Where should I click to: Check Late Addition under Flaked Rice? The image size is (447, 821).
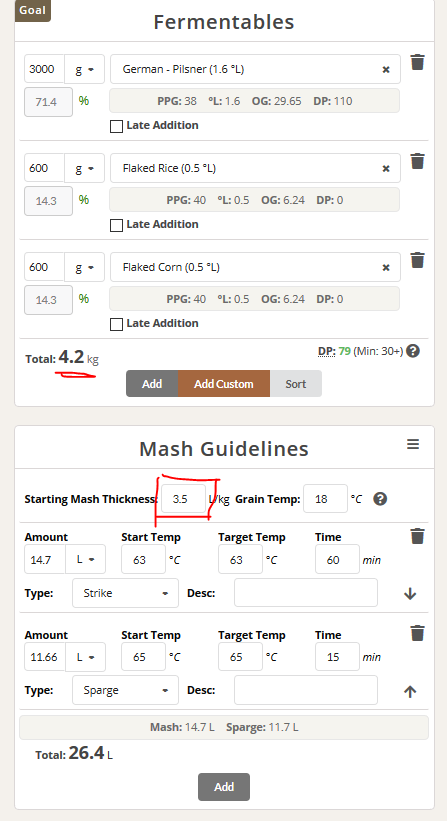pyautogui.click(x=117, y=225)
